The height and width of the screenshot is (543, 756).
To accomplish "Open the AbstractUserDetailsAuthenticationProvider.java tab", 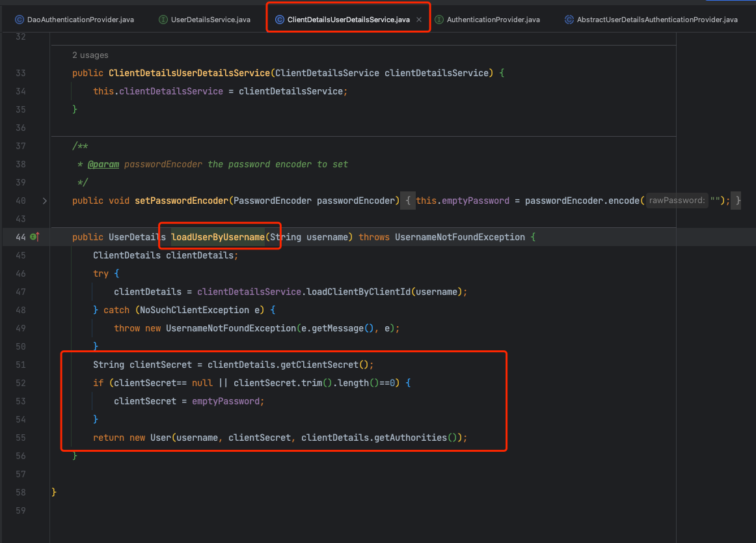I will [x=656, y=20].
